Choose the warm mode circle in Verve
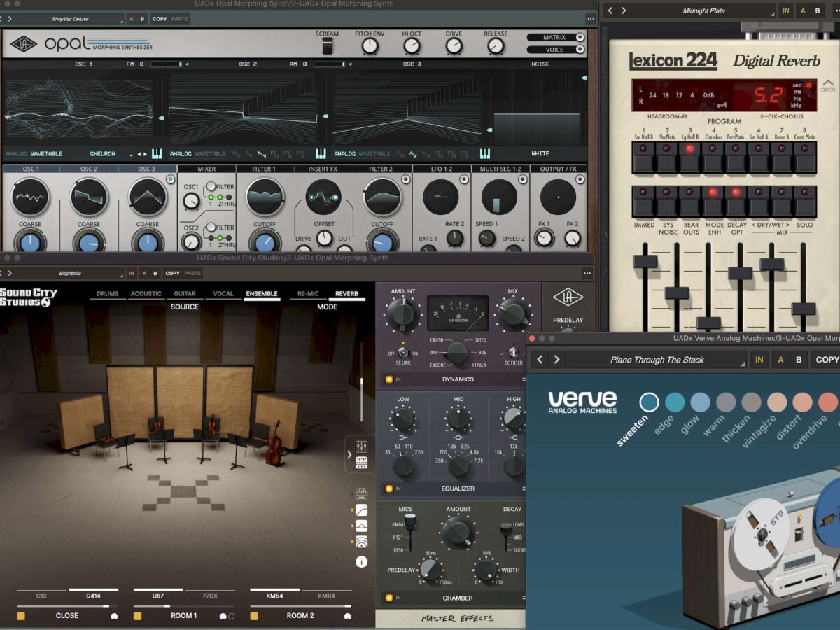The height and width of the screenshot is (630, 840). pos(726,402)
